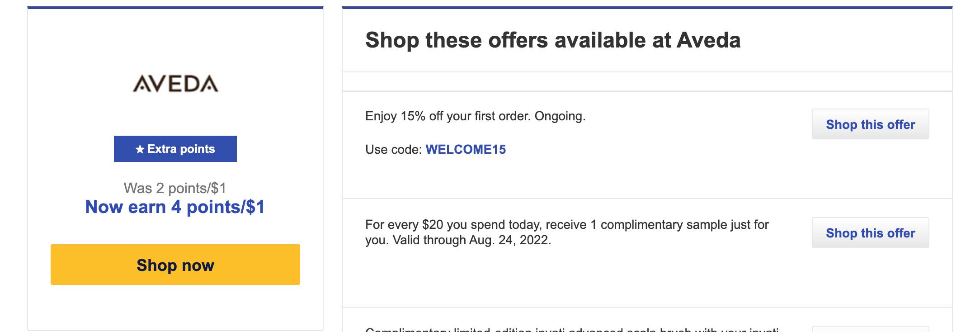Click the empty row beneath the offers heading
This screenshot has width=980, height=332.
(x=647, y=82)
